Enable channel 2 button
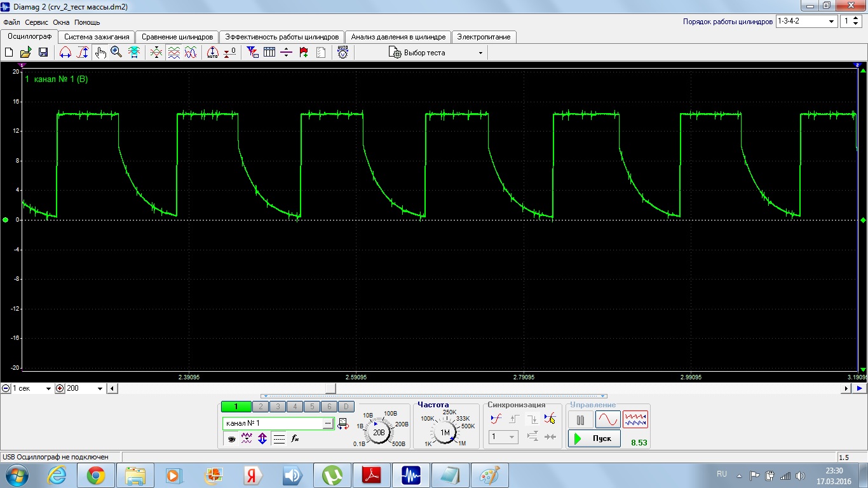The image size is (868, 488). pos(261,407)
